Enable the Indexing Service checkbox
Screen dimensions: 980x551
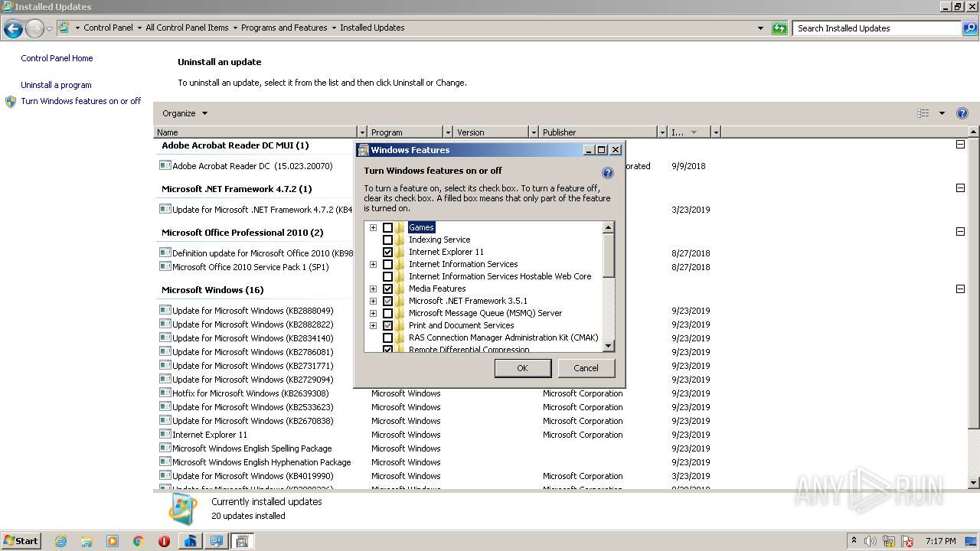click(387, 240)
